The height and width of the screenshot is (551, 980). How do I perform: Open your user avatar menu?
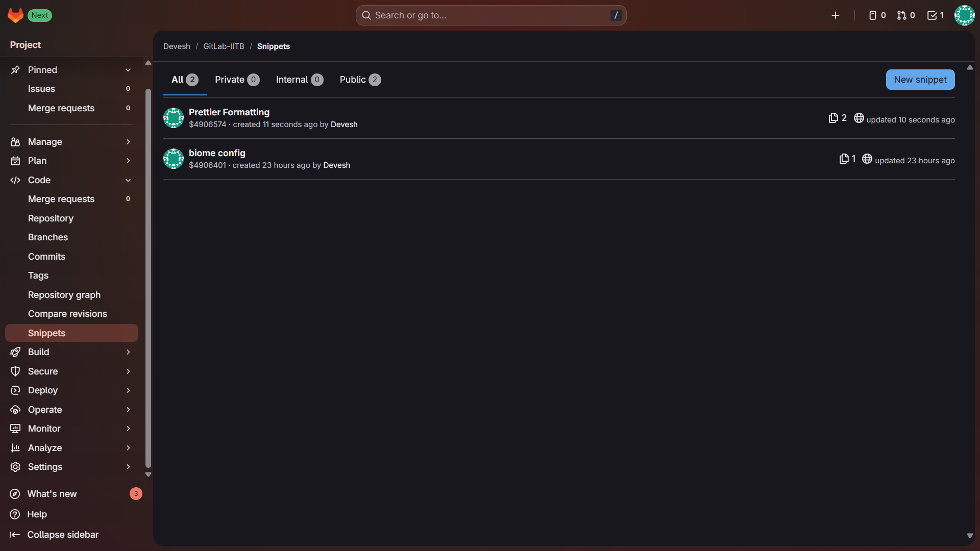click(x=964, y=15)
